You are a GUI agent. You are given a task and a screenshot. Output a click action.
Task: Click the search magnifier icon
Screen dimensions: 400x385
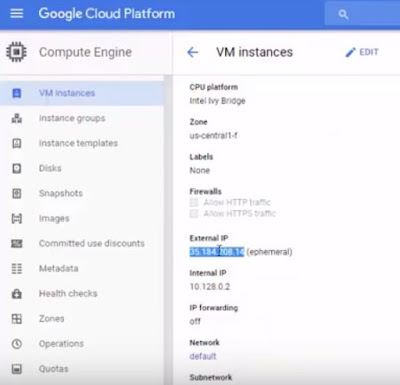coord(343,14)
